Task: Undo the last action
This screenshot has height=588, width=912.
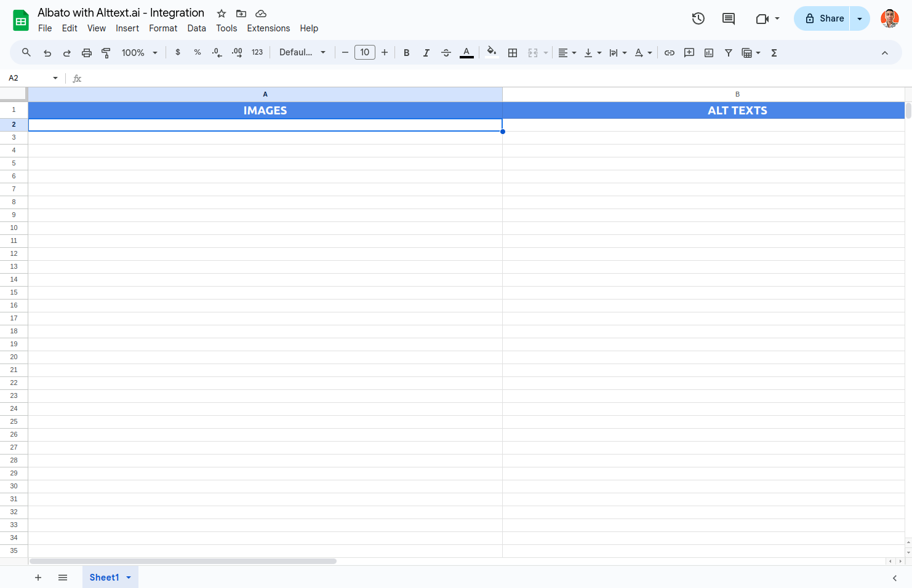Action: coord(47,53)
